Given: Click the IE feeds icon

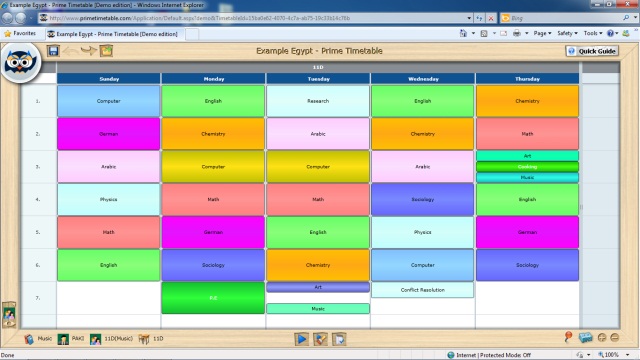Looking at the screenshot, I should [484, 33].
